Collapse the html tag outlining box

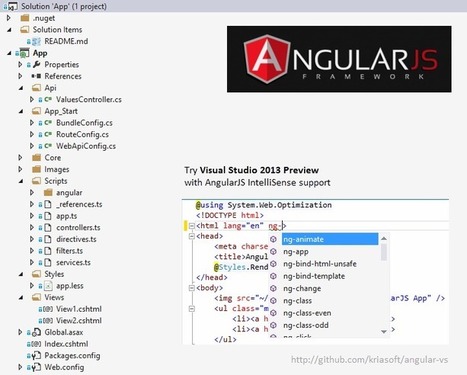[192, 226]
